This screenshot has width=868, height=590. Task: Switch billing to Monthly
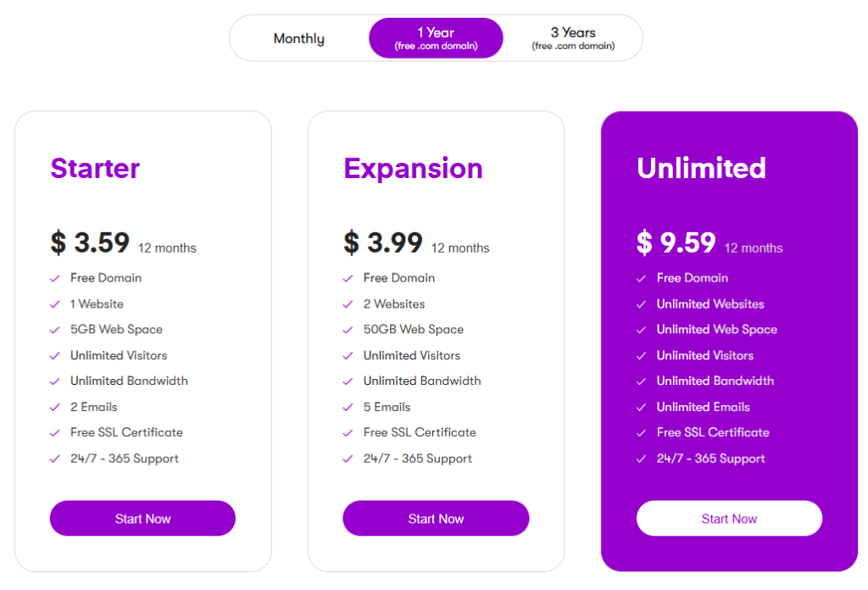coord(298,37)
